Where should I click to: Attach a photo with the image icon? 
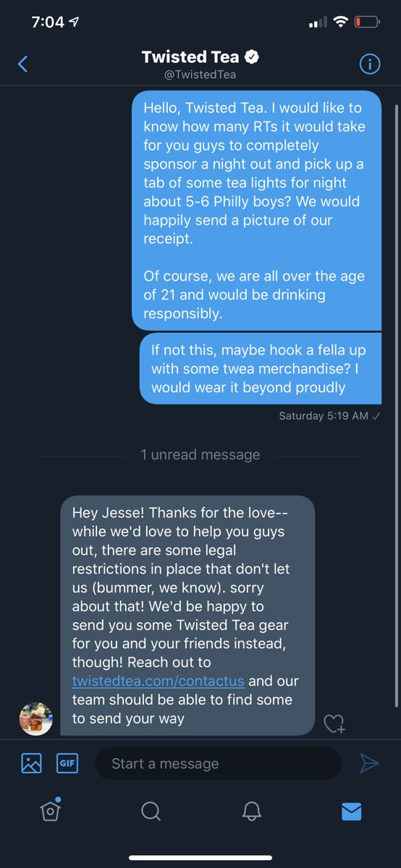pyautogui.click(x=31, y=763)
